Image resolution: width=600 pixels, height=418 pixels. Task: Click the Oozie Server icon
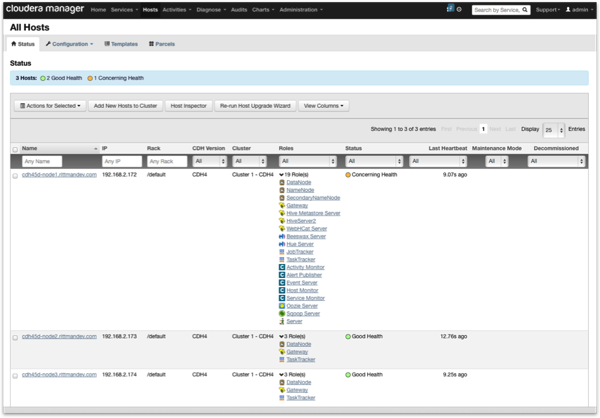coord(282,306)
